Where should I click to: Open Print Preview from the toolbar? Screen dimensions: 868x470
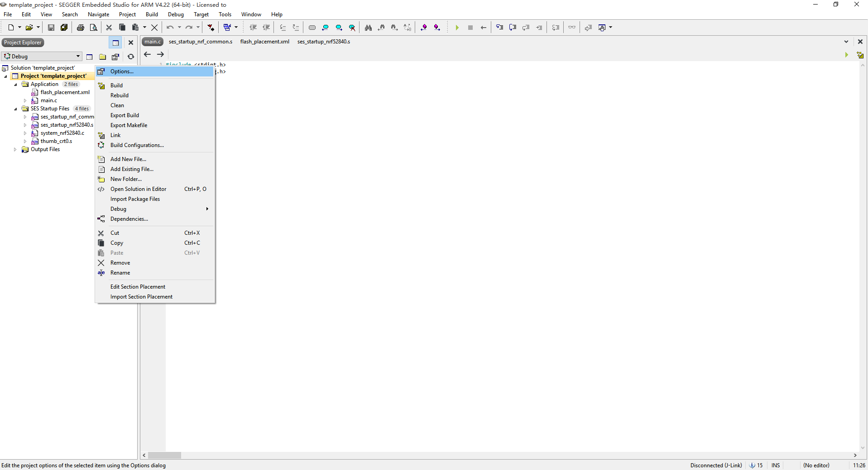coord(94,27)
